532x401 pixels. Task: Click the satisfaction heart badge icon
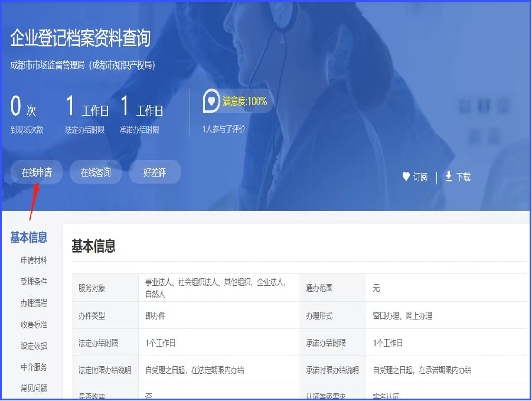click(x=211, y=101)
